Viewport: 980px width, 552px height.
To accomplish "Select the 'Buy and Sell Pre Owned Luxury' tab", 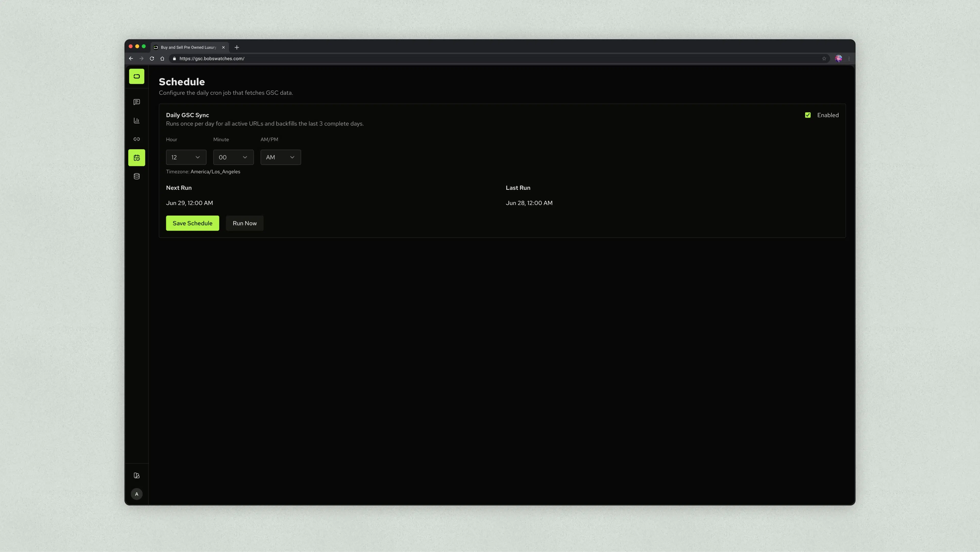I will [189, 48].
